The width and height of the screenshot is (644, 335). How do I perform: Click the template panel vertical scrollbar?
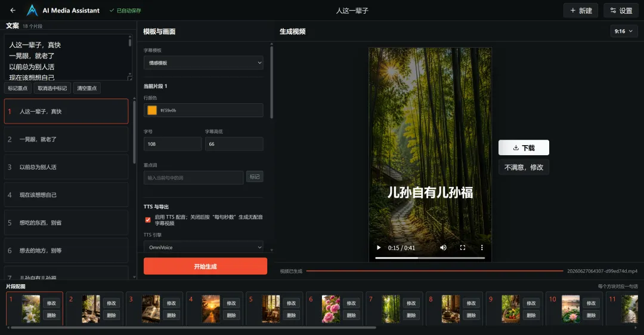point(271,82)
